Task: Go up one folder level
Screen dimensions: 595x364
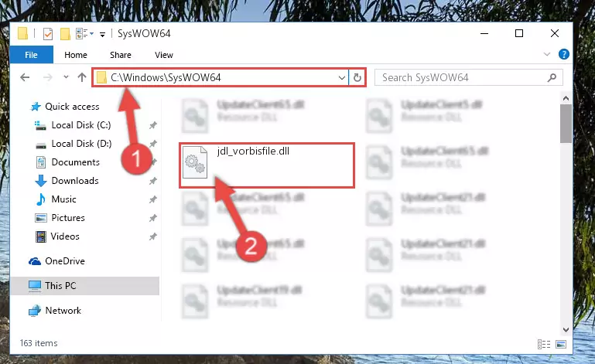Action: click(x=82, y=77)
